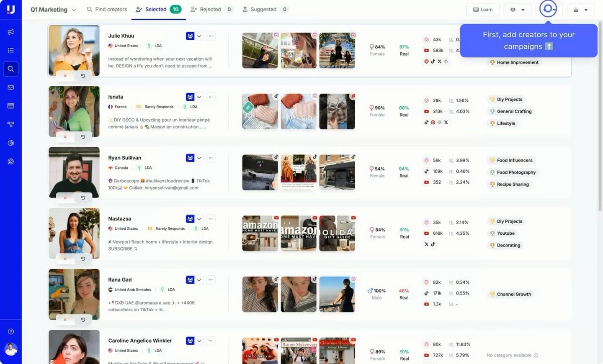Click the group icon button for Isnata

coord(190,97)
